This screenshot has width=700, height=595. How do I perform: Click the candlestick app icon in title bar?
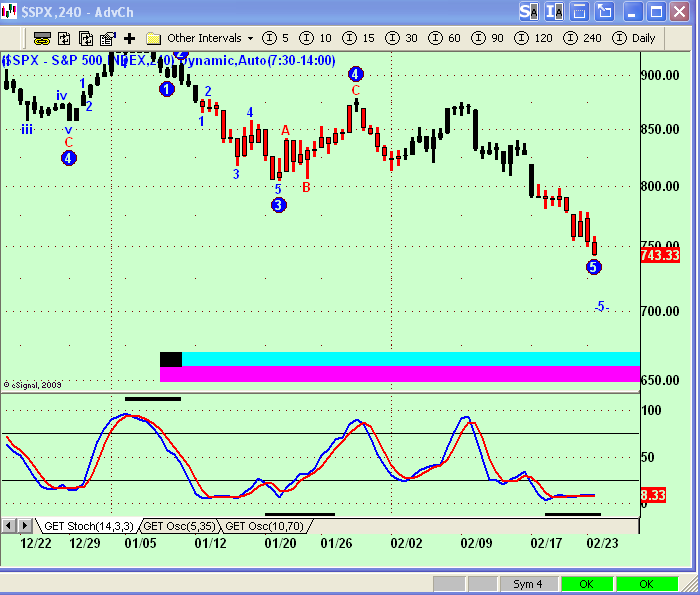click(x=9, y=12)
